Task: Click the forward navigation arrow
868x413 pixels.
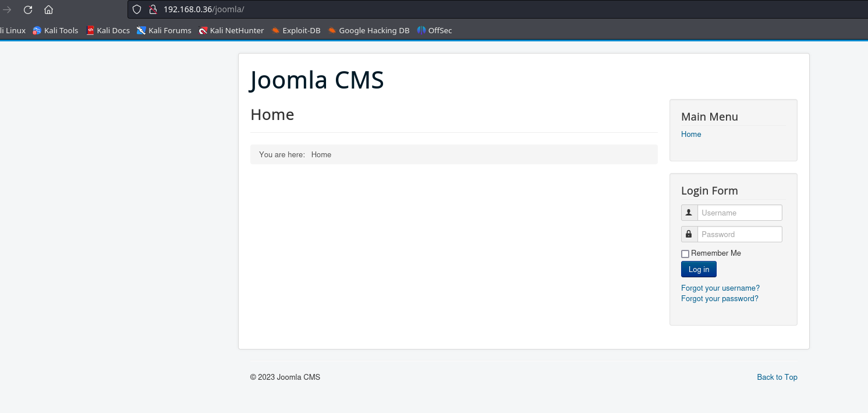Action: click(7, 9)
